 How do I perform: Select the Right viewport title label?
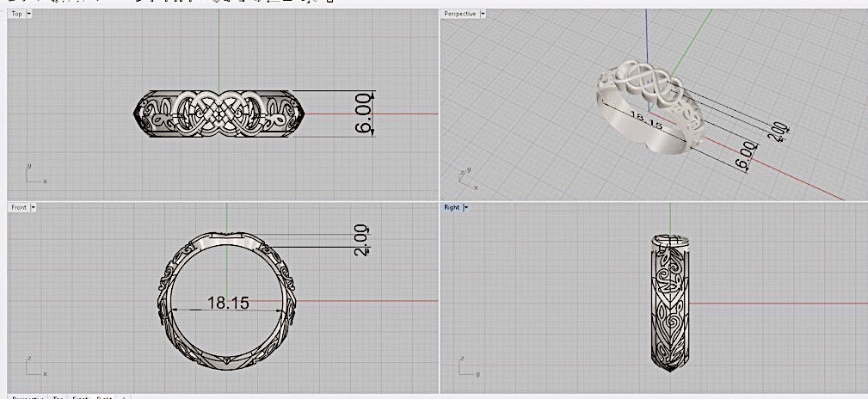[452, 207]
